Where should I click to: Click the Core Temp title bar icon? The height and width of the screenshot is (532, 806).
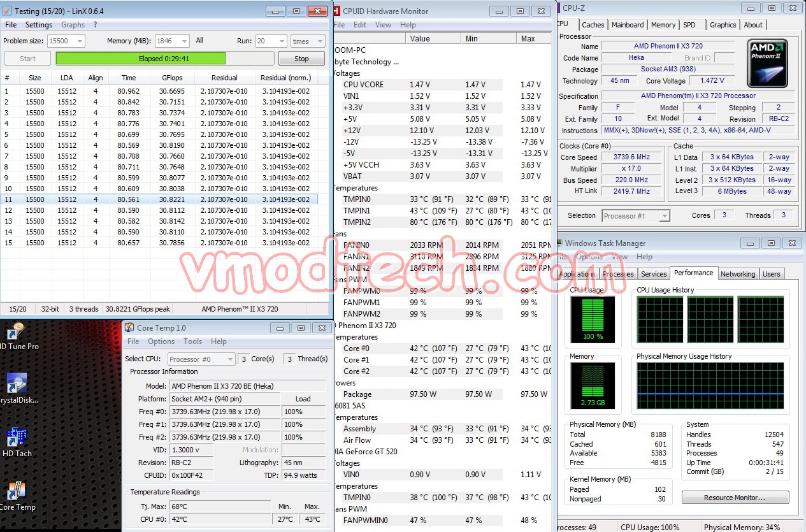point(129,327)
